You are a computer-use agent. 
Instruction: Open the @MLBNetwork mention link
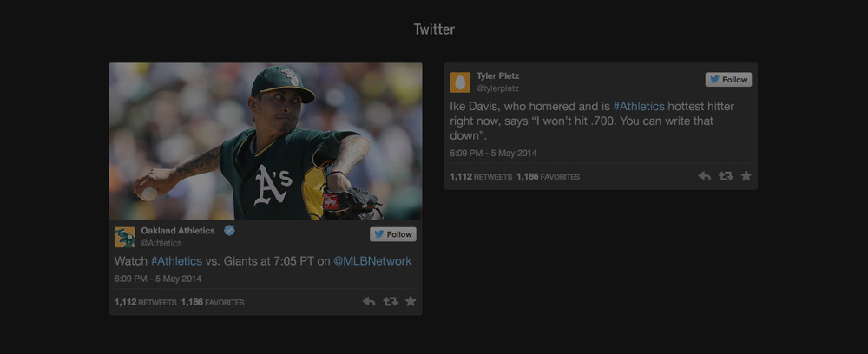[372, 261]
